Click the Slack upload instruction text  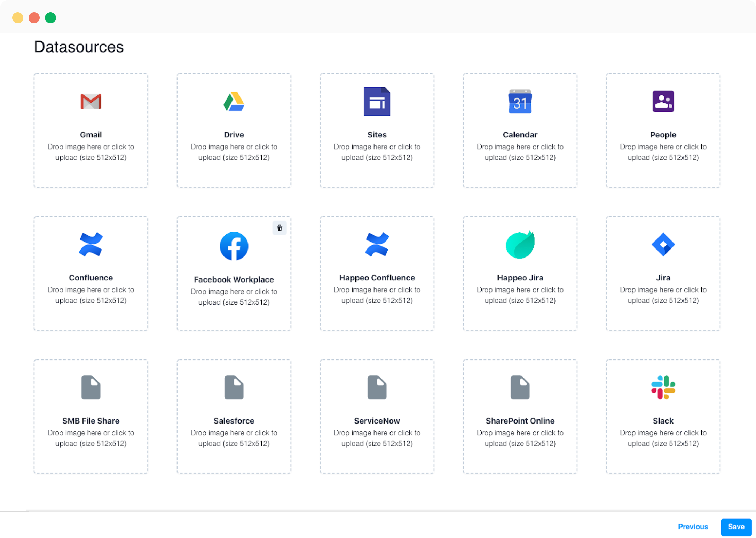coord(663,438)
